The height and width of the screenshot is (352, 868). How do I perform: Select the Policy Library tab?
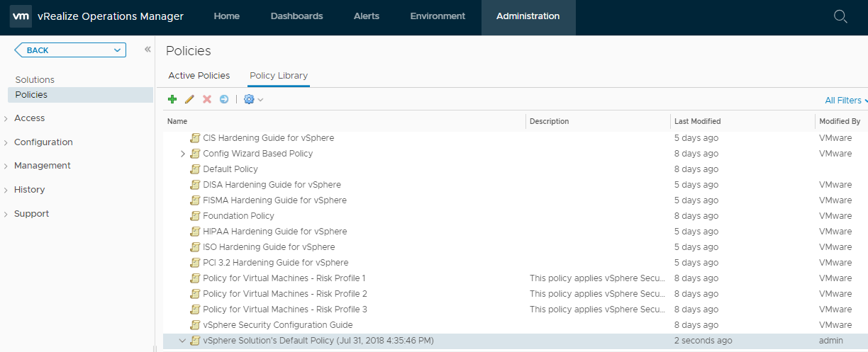(x=279, y=75)
